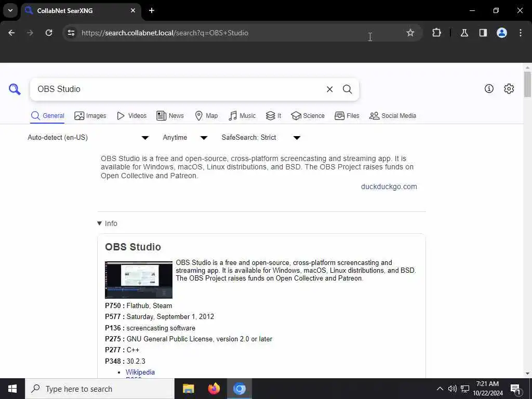
Task: Click the browser forward arrow
Action: coord(30,33)
